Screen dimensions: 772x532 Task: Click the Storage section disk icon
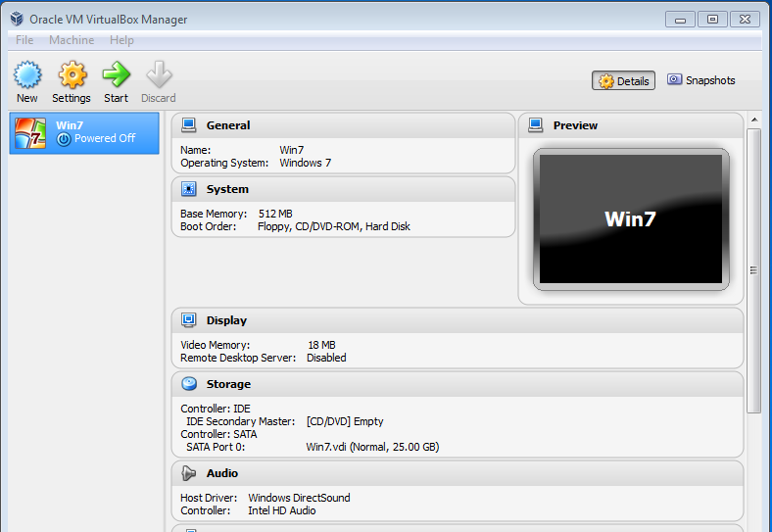[189, 384]
